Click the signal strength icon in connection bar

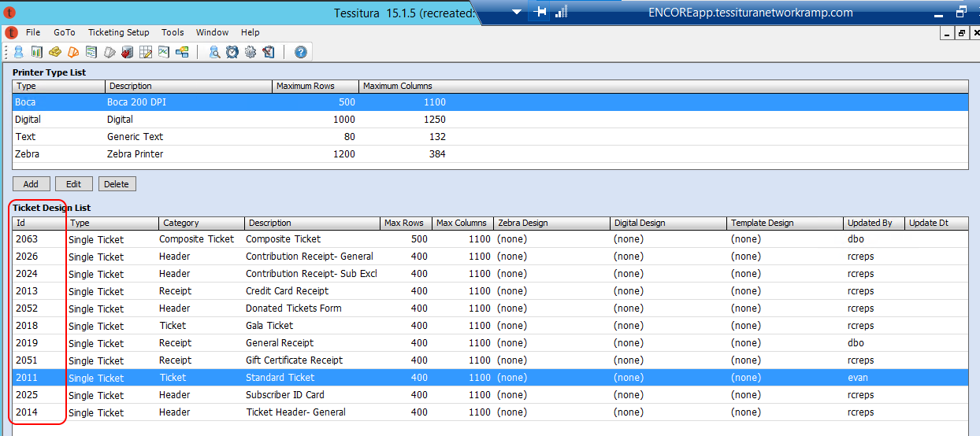point(562,12)
